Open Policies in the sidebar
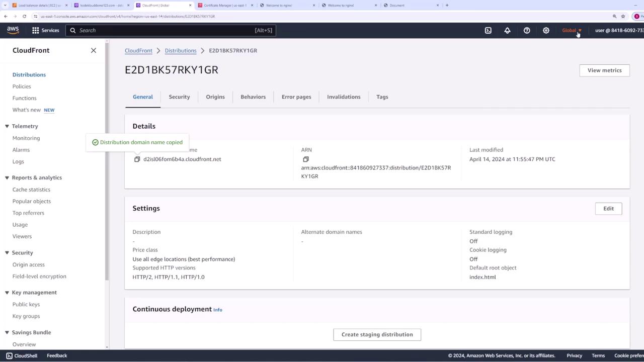 [22, 86]
